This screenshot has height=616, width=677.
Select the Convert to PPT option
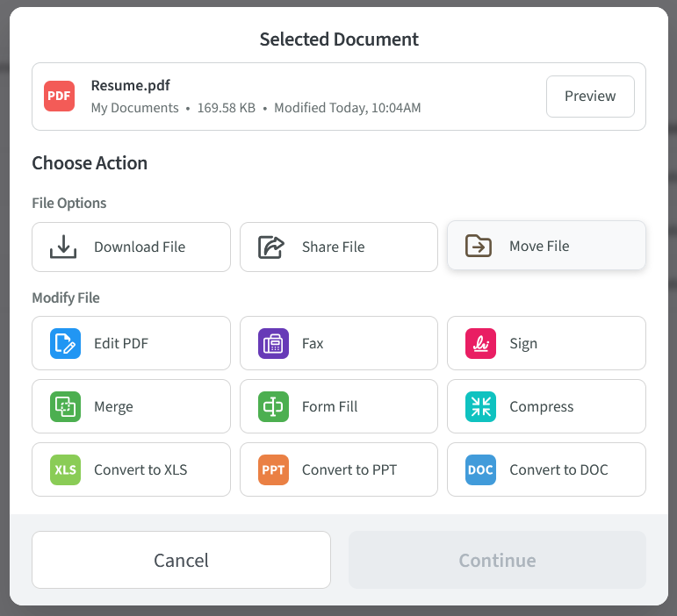click(x=339, y=470)
